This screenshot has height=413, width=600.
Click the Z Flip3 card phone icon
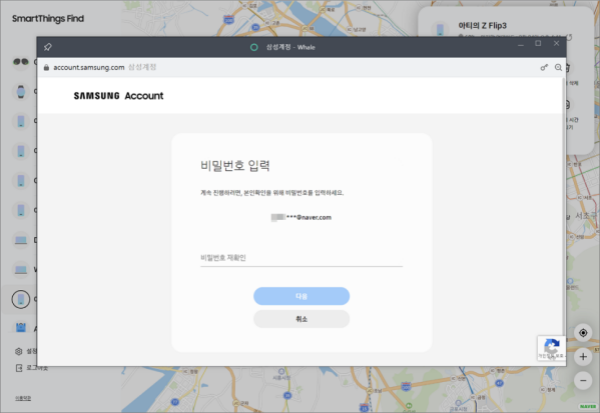pos(440,29)
